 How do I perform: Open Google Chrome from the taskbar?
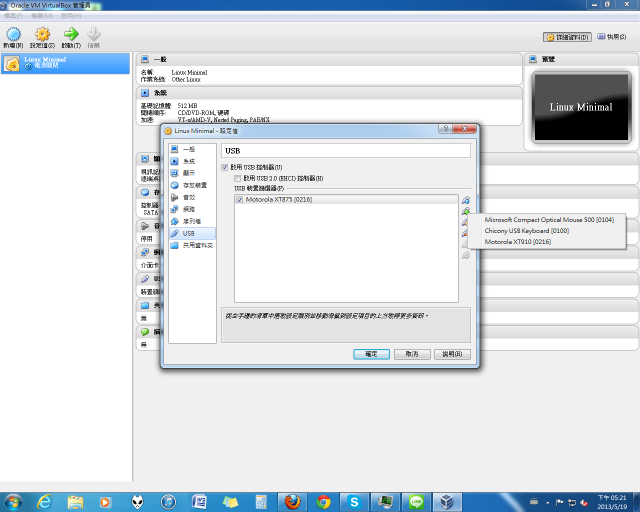pyautogui.click(x=323, y=502)
